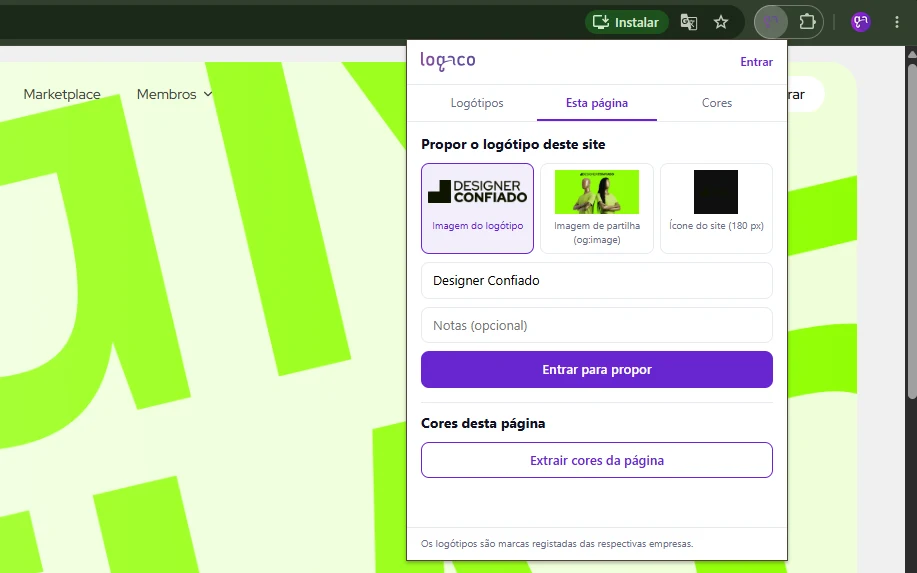917x573 pixels.
Task: Switch to the Logótipos tab
Action: coord(477,103)
